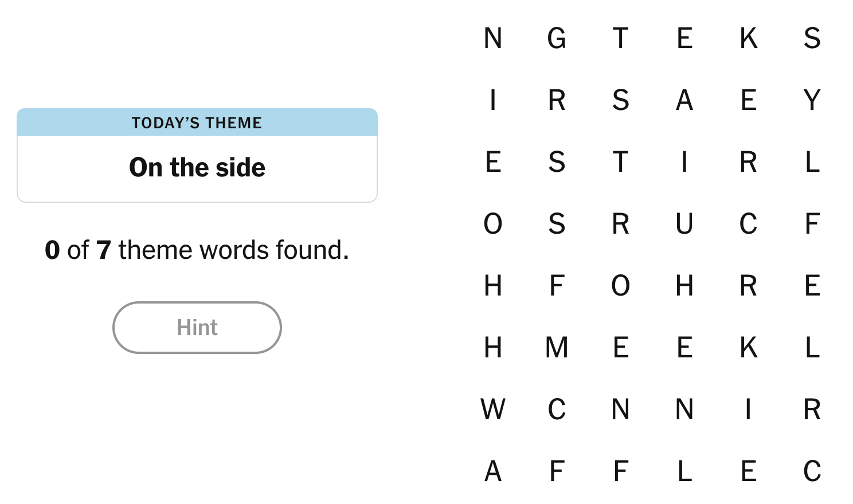Click the Hint button

click(197, 328)
